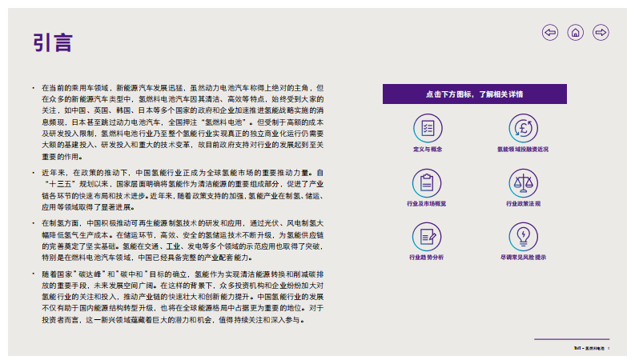Follow the 氢能领域投融资近况 text label
This screenshot has height=364, width=635.
(523, 150)
